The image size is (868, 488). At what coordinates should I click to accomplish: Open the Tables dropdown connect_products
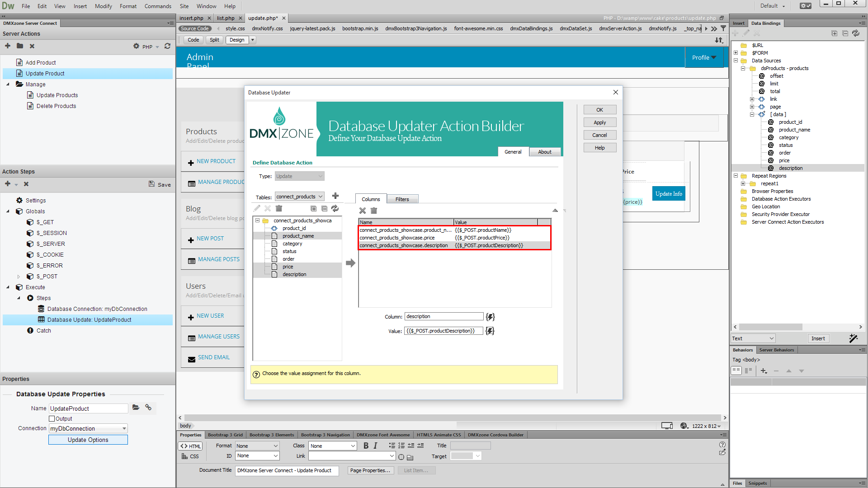coord(300,197)
